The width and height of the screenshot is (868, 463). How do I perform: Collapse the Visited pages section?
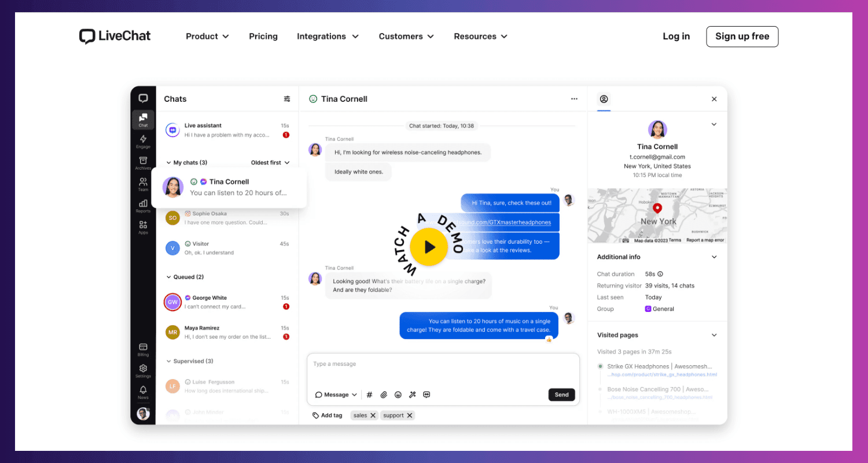click(714, 335)
